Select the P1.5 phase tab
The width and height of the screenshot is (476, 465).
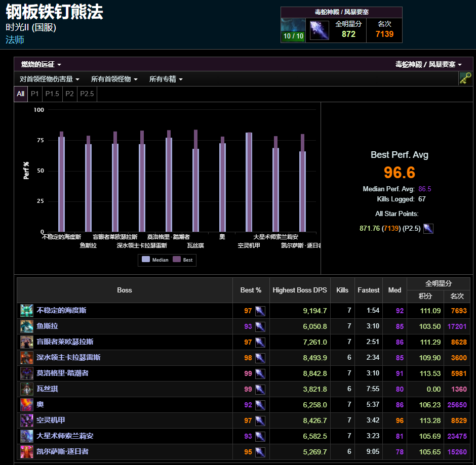[x=52, y=94]
